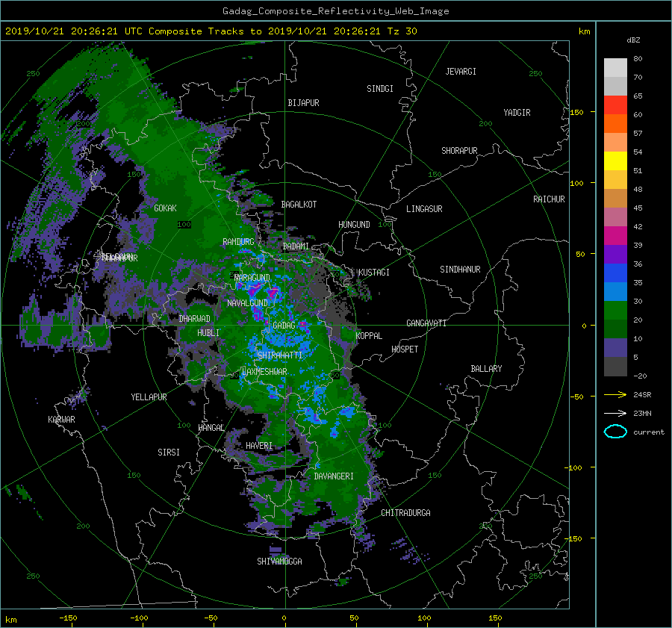The height and width of the screenshot is (628, 672).
Task: Click the HUBLI city label
Action: coord(208,332)
